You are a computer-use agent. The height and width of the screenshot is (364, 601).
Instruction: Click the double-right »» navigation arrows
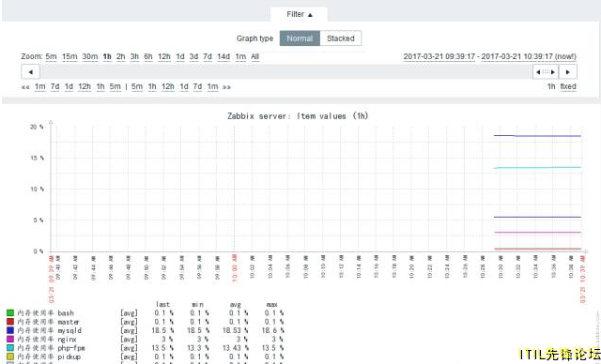pyautogui.click(x=226, y=87)
